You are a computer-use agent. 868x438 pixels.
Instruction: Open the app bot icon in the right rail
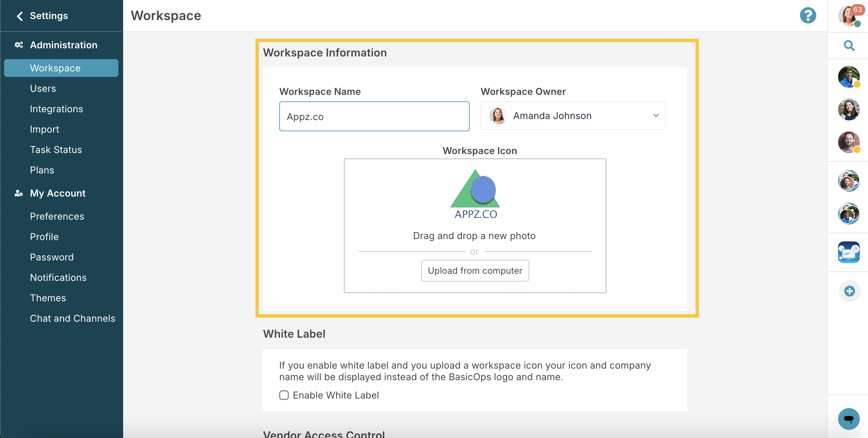pyautogui.click(x=849, y=252)
